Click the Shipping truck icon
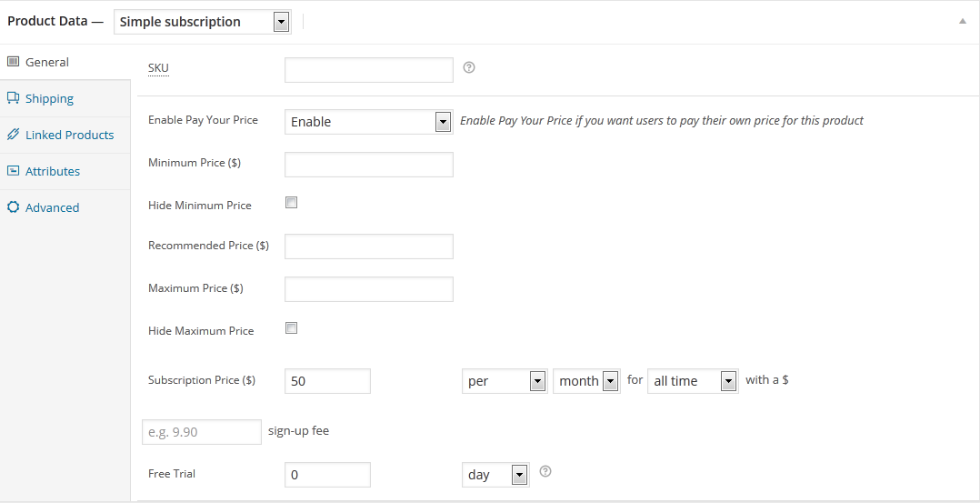Image resolution: width=980 pixels, height=503 pixels. coord(13,98)
